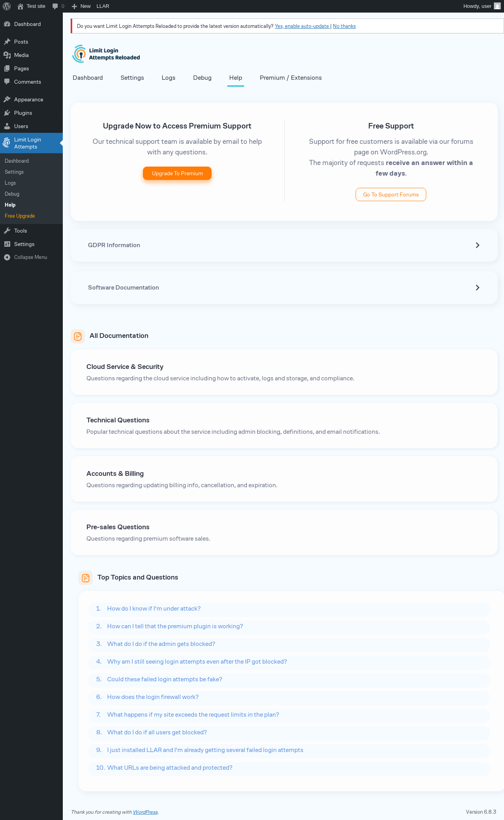Open 'How can I tell that the premium plugin is working?'
The height and width of the screenshot is (820, 504).
175,626
